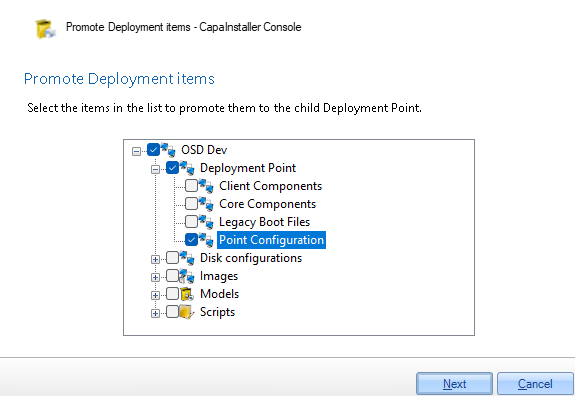Select the Legacy Boot Files label
This screenshot has width=575, height=396.
[264, 222]
